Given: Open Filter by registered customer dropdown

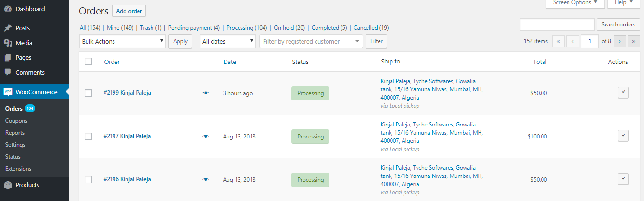Looking at the screenshot, I should point(311,41).
